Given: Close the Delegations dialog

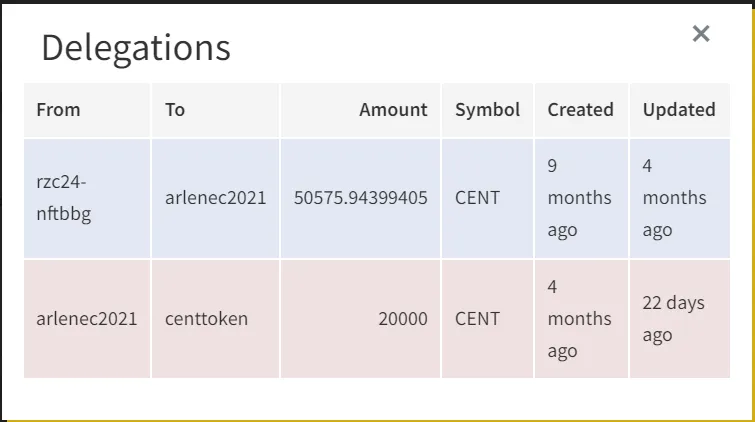Looking at the screenshot, I should [x=701, y=34].
